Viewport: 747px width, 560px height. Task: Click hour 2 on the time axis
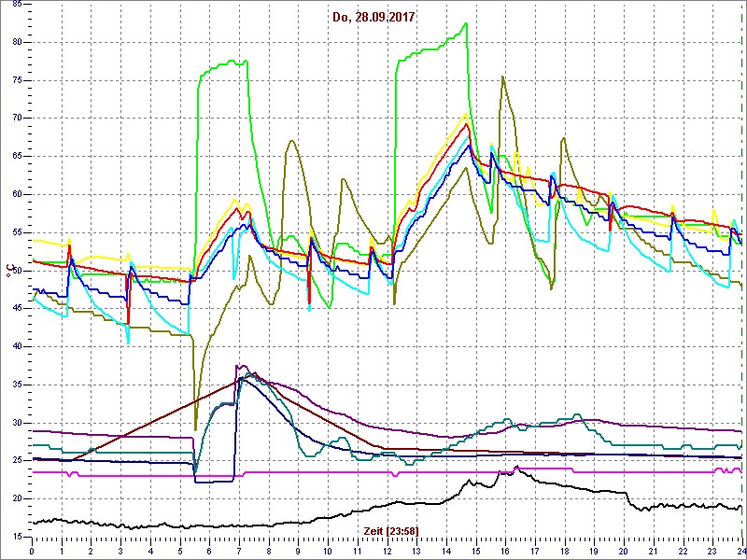coord(91,551)
